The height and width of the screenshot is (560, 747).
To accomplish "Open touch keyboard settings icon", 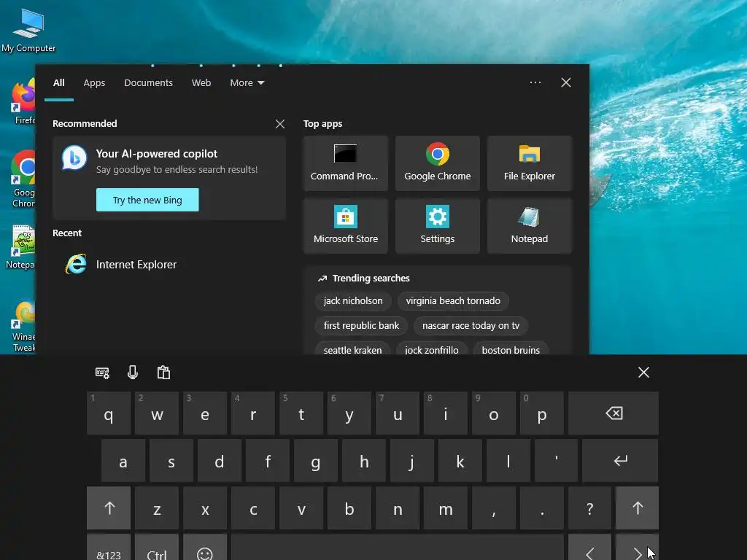I will (102, 373).
